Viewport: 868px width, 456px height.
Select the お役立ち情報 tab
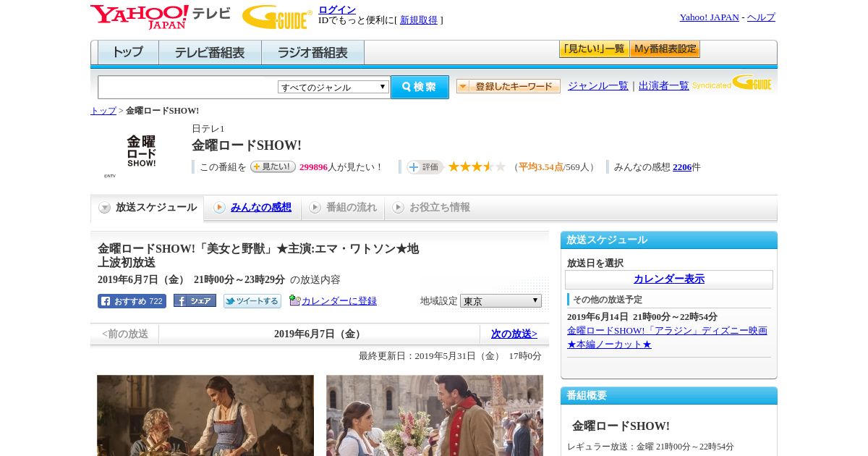(431, 208)
